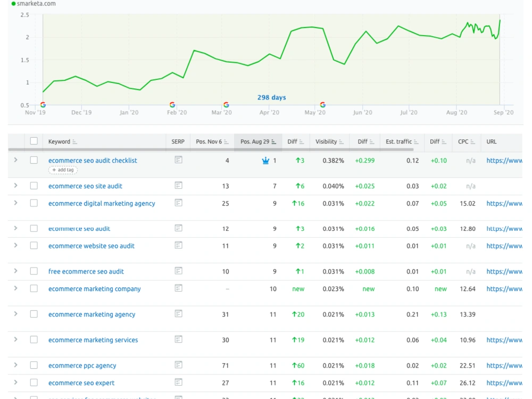This screenshot has height=399, width=532.
Task: Toggle the select-all checkbox in table header
Action: [x=34, y=141]
